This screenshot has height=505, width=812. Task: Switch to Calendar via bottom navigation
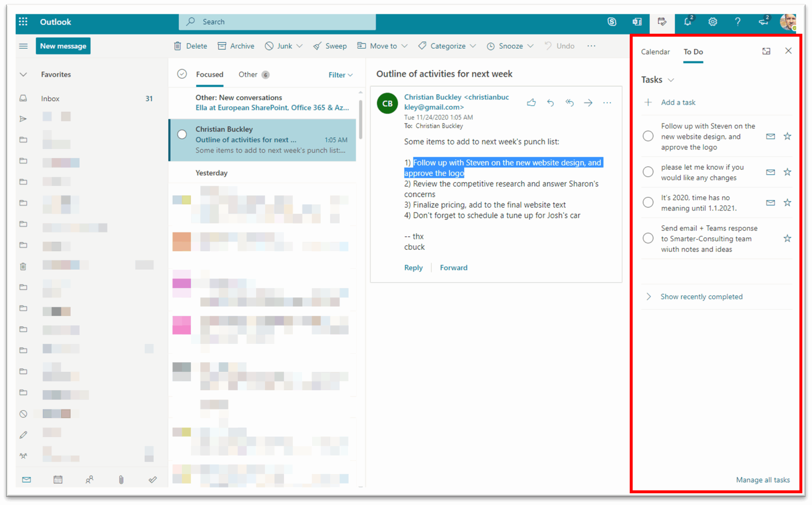pyautogui.click(x=58, y=479)
